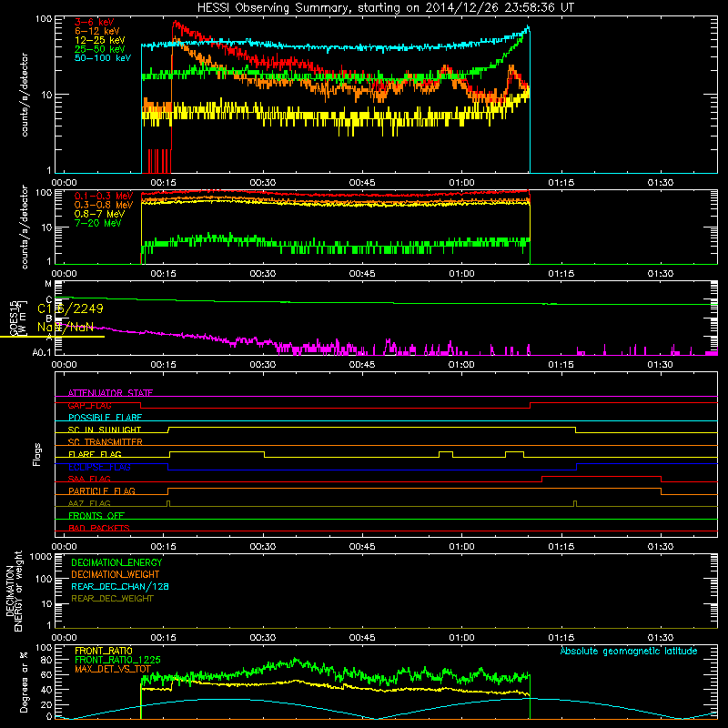This screenshot has height=728, width=728.
Task: Select the REAR_DEC_CHAN/128 legend label
Action: click(x=120, y=586)
